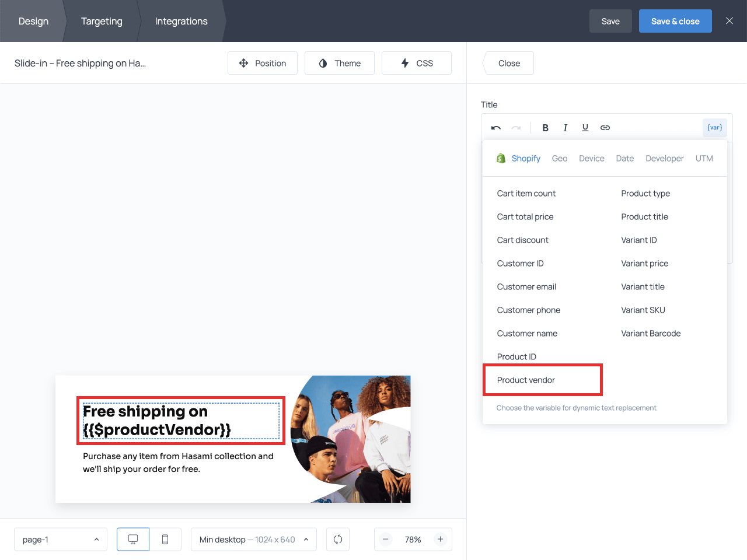Image resolution: width=747 pixels, height=560 pixels.
Task: Zoom out with the minus icon
Action: (x=386, y=540)
